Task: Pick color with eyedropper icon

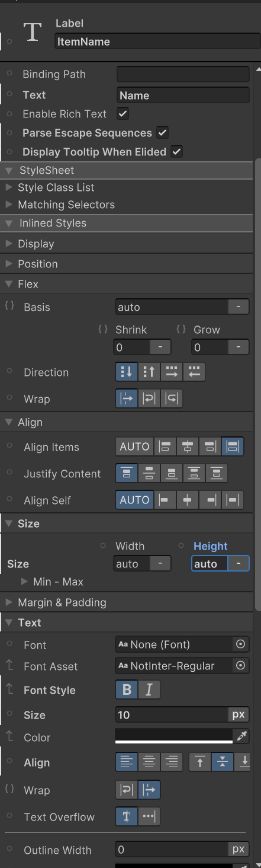Action: point(241,736)
